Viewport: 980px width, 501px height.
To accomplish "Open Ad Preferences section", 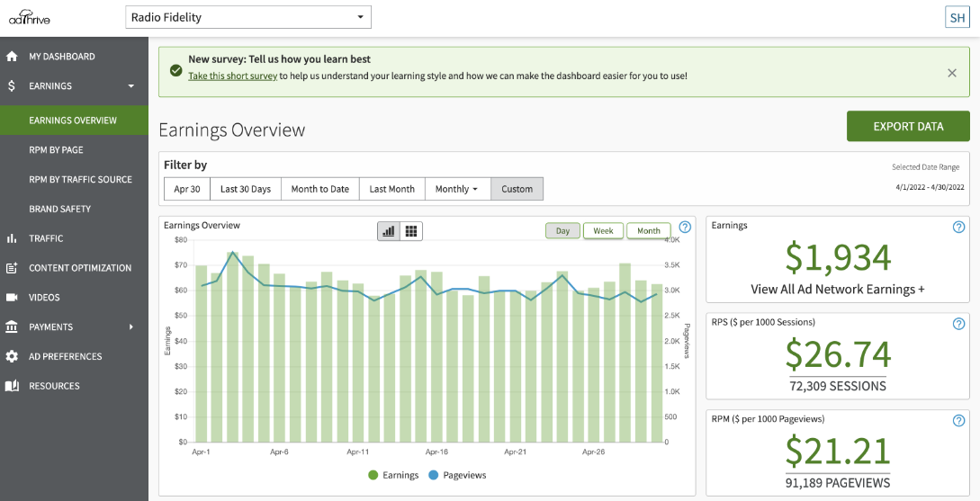I will 65,356.
